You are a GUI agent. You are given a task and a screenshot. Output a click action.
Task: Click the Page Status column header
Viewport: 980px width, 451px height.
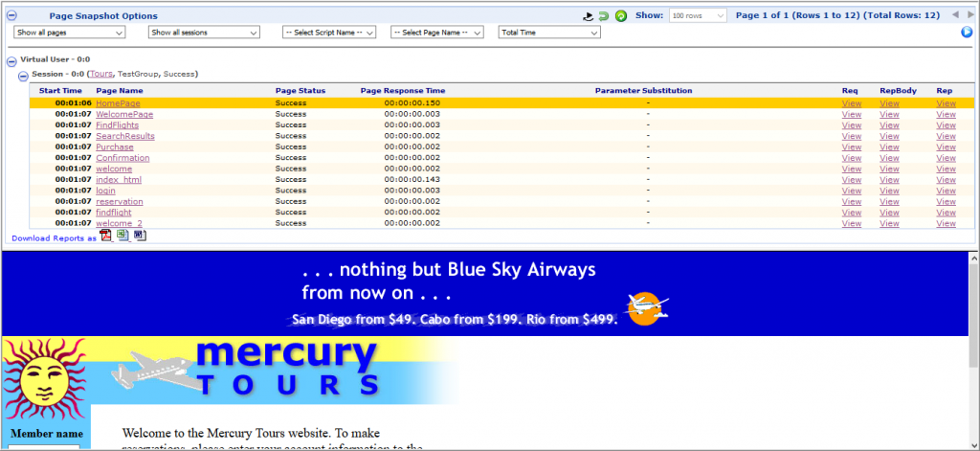(x=301, y=91)
